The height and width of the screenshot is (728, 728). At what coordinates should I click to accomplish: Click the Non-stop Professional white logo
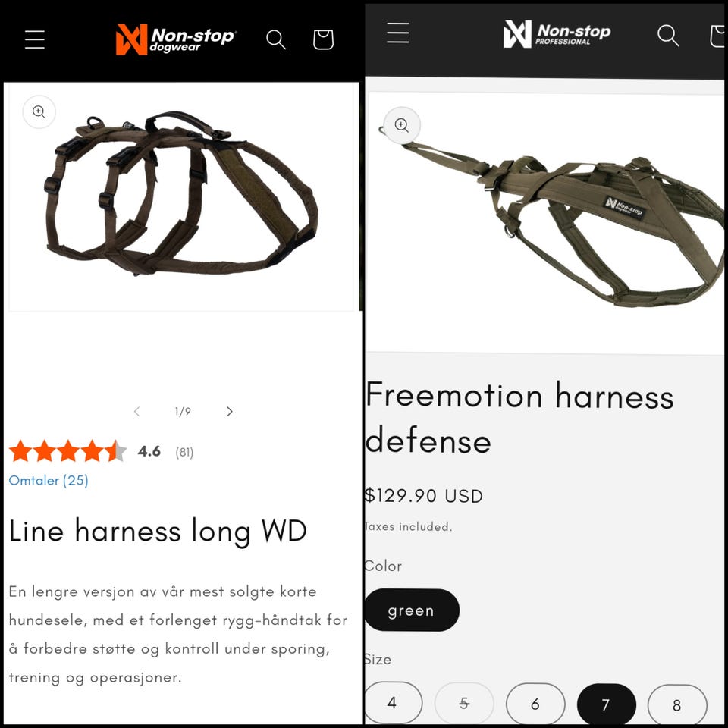[x=557, y=33]
